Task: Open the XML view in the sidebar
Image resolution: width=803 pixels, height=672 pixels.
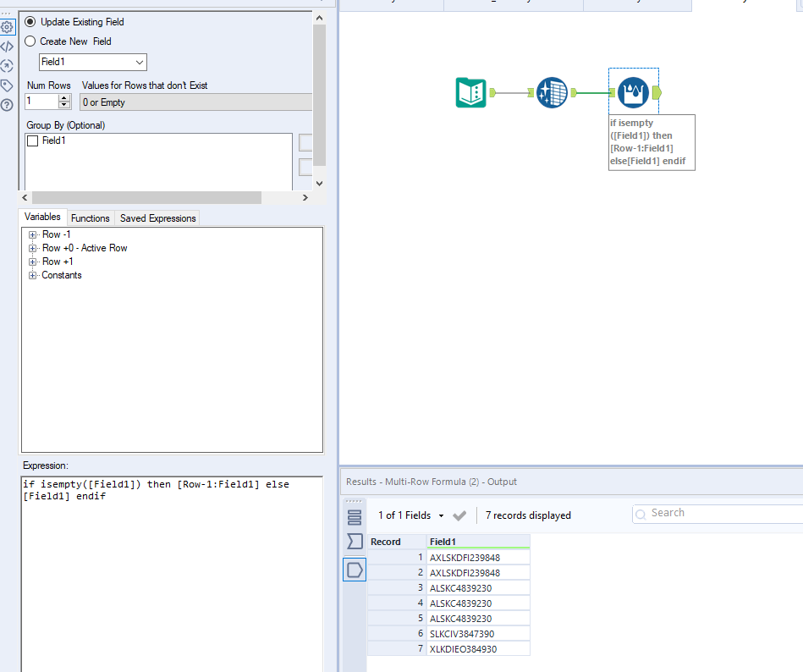Action: [7, 47]
